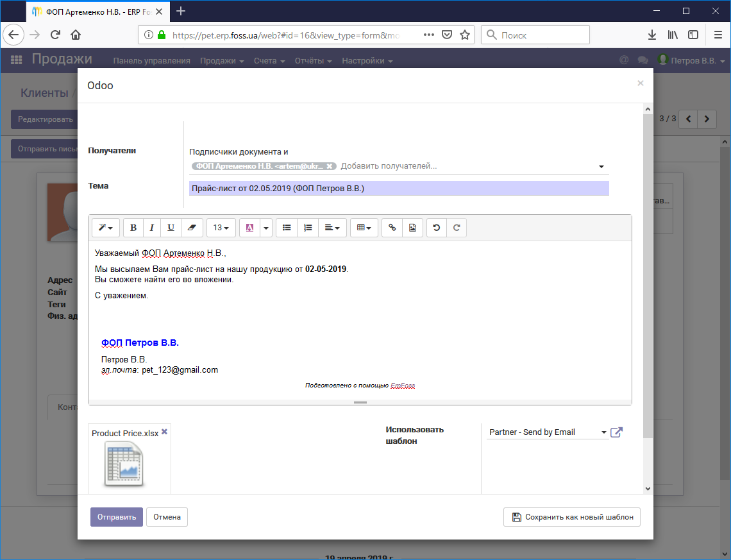Screen dimensions: 731x560
Task: Click the insert image icon
Action: 412,228
